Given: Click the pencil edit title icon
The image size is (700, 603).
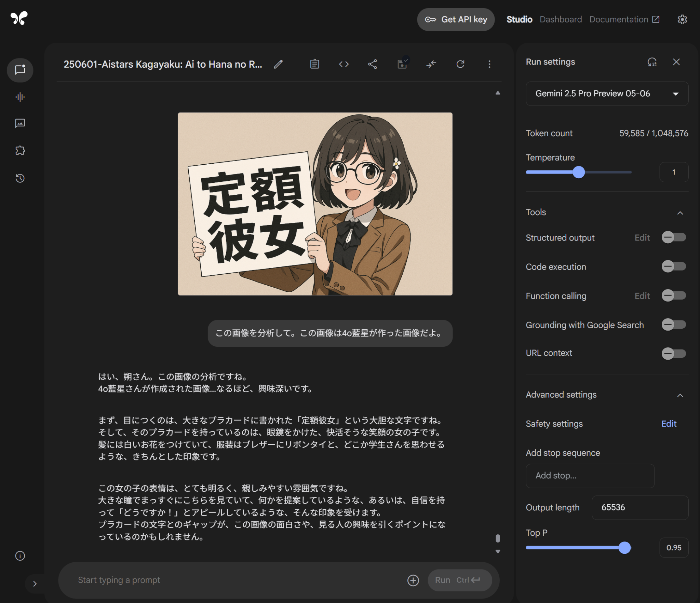Looking at the screenshot, I should (278, 64).
